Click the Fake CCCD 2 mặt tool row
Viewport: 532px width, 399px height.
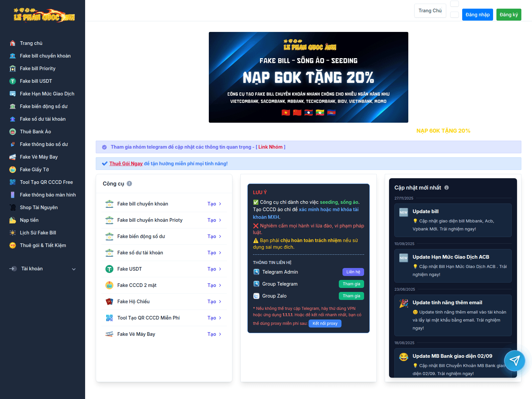pos(164,285)
